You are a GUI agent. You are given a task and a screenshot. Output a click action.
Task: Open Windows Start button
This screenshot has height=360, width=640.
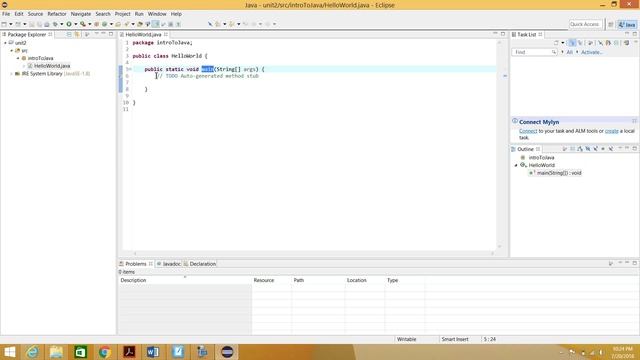point(9,352)
